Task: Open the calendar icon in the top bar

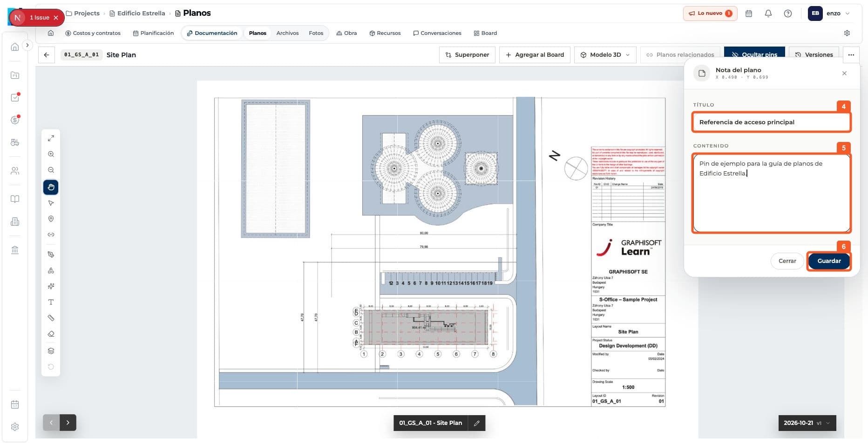Action: [749, 13]
